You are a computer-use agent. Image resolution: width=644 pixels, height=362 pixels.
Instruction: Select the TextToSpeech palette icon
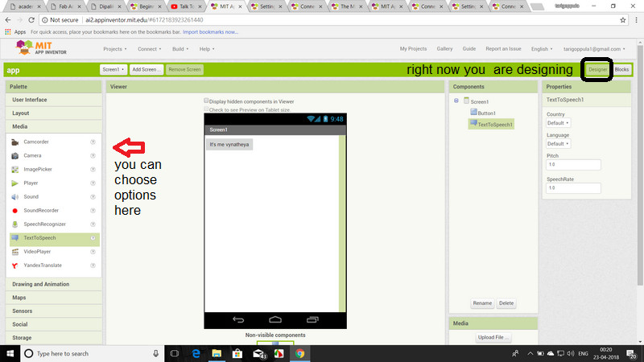pos(15,238)
